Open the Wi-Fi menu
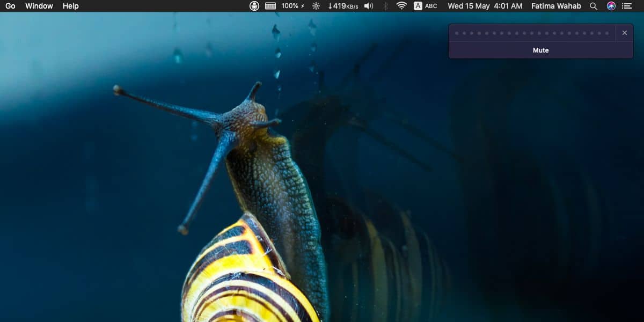The height and width of the screenshot is (322, 644). tap(401, 6)
